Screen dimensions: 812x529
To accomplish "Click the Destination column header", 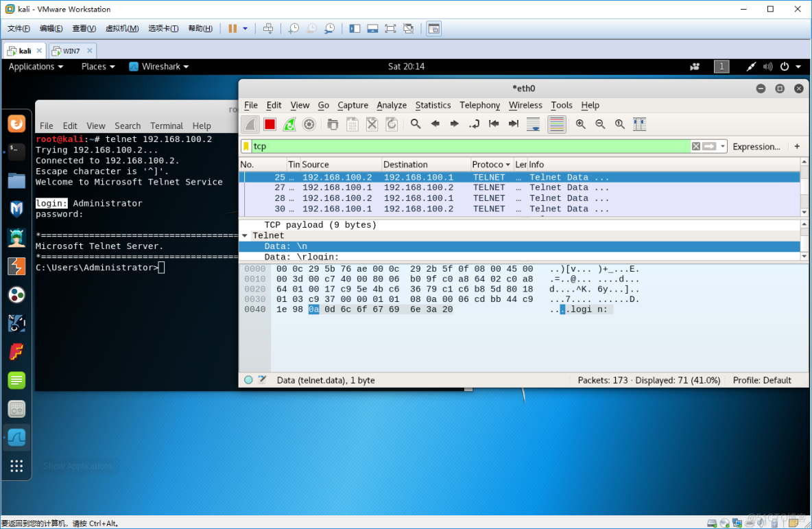I will click(x=426, y=164).
